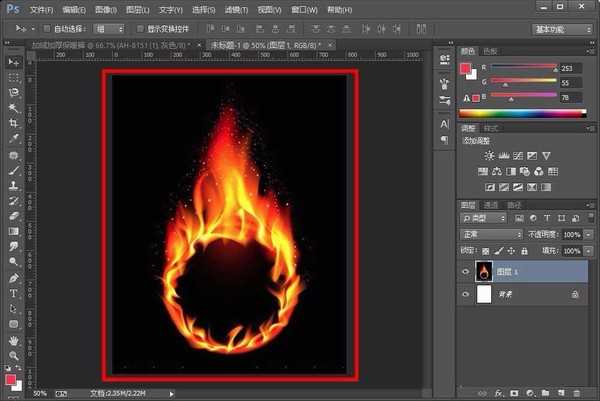Viewport: 600px width, 401px height.
Task: Select the Horizontal Type tool
Action: pos(14,294)
